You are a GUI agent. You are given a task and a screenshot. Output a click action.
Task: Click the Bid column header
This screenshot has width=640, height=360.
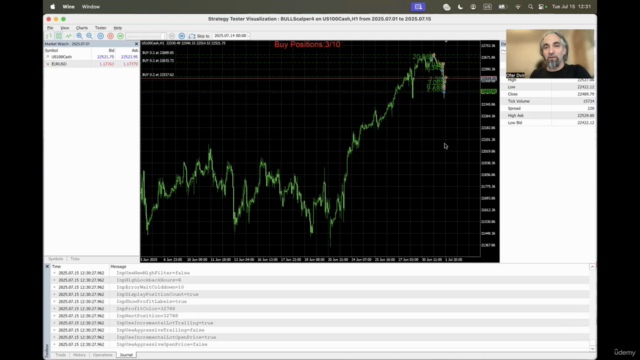pos(103,50)
